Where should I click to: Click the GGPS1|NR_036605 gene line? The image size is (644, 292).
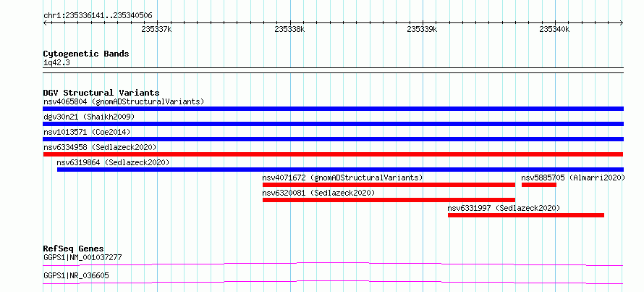[333, 282]
